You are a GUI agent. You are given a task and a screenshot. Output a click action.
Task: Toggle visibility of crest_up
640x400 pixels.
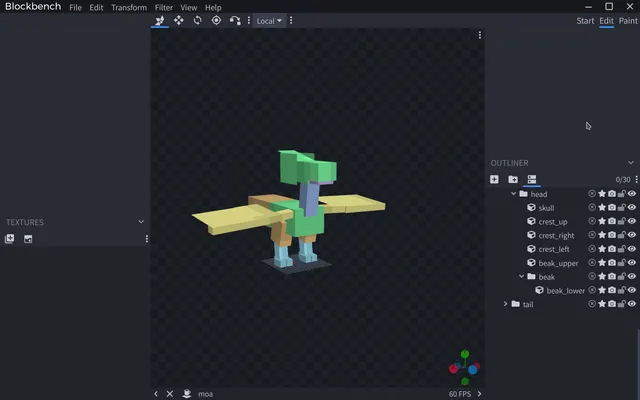click(x=632, y=221)
